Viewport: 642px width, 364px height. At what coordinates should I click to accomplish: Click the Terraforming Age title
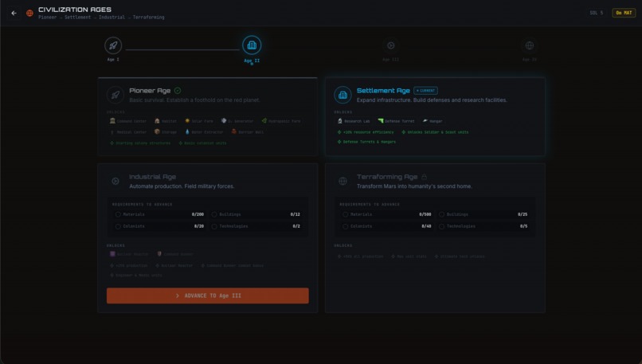387,177
